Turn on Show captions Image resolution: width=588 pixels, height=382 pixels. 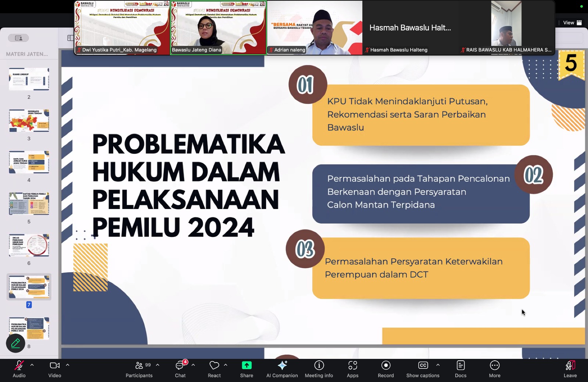423,369
